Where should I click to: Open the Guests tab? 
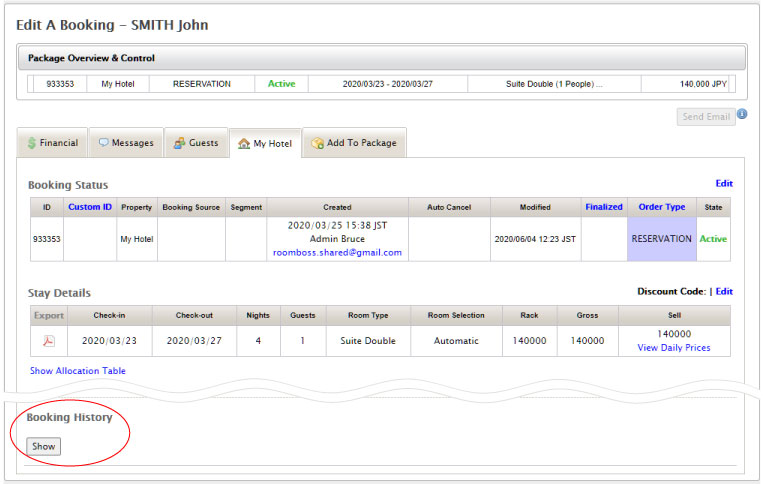195,143
